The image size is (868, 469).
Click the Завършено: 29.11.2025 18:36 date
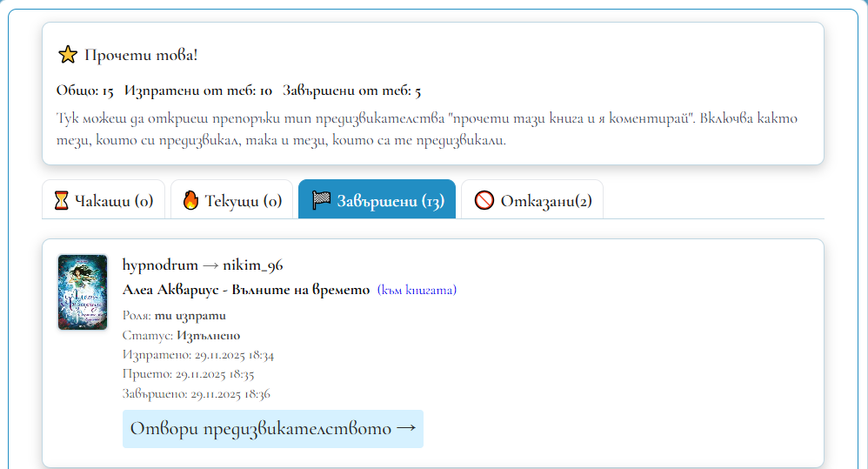(x=197, y=394)
